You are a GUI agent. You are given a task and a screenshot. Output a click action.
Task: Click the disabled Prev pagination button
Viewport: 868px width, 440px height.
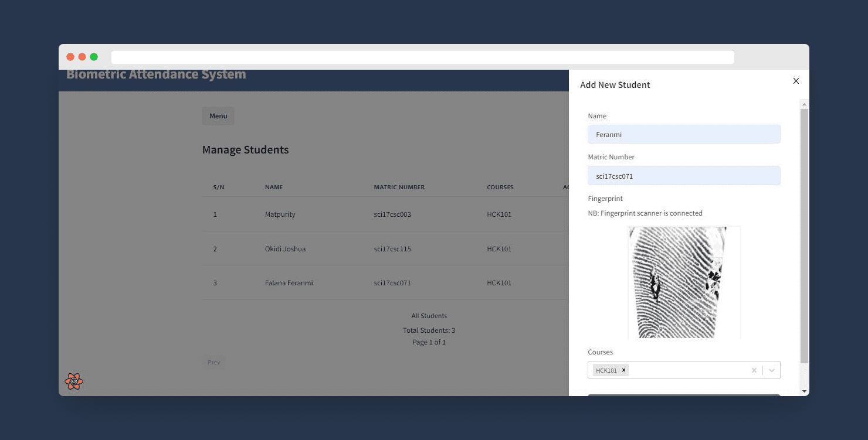(213, 363)
